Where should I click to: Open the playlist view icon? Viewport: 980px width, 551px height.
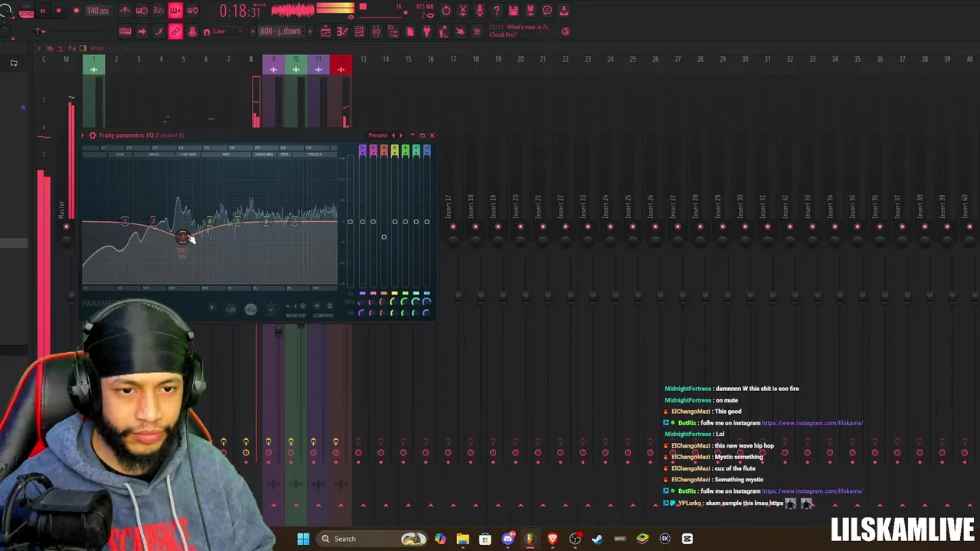click(325, 31)
